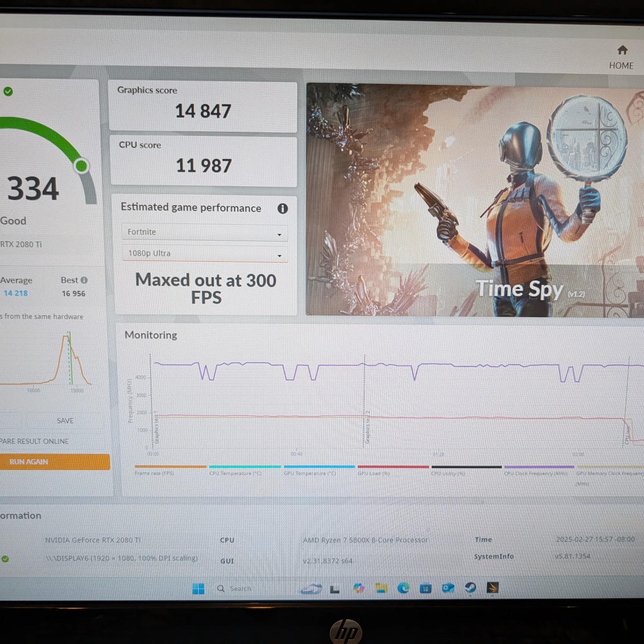Open Microsoft Store from the taskbar
Viewport: 644px width, 644px height.
pyautogui.click(x=426, y=589)
